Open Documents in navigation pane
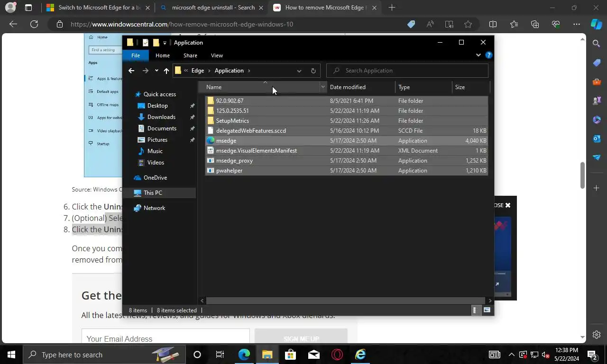 tap(162, 128)
